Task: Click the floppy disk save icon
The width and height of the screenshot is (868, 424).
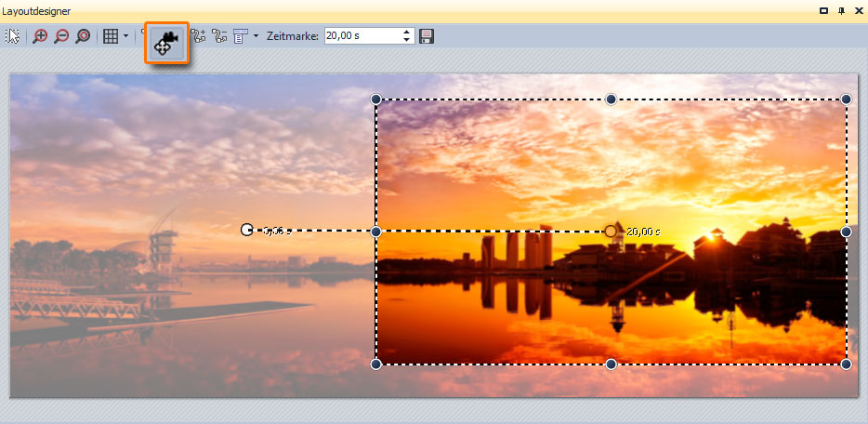Action: [427, 36]
